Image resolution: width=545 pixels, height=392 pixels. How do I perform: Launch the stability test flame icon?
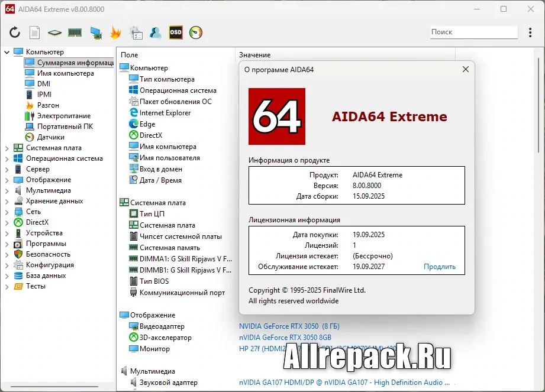pyautogui.click(x=115, y=33)
